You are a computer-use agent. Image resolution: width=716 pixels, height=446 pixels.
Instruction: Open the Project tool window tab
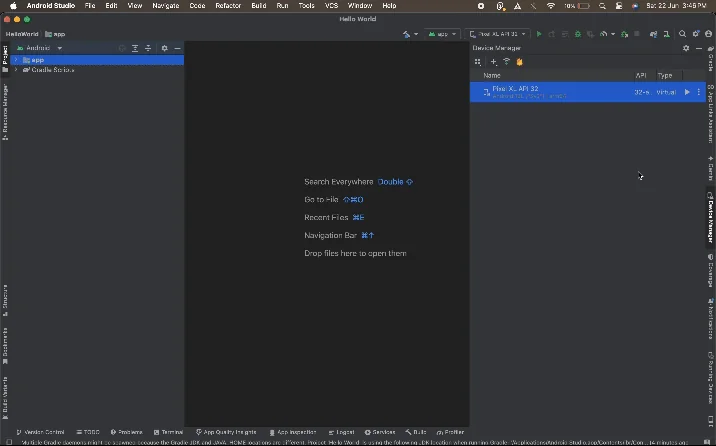click(5, 59)
